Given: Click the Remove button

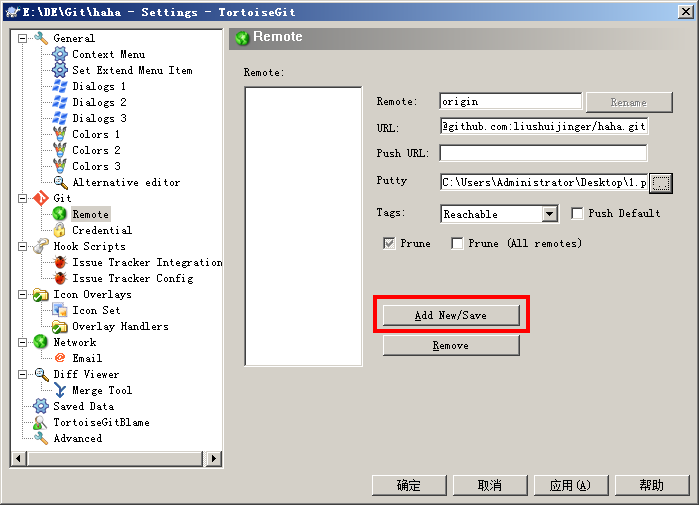Looking at the screenshot, I should pos(451,345).
